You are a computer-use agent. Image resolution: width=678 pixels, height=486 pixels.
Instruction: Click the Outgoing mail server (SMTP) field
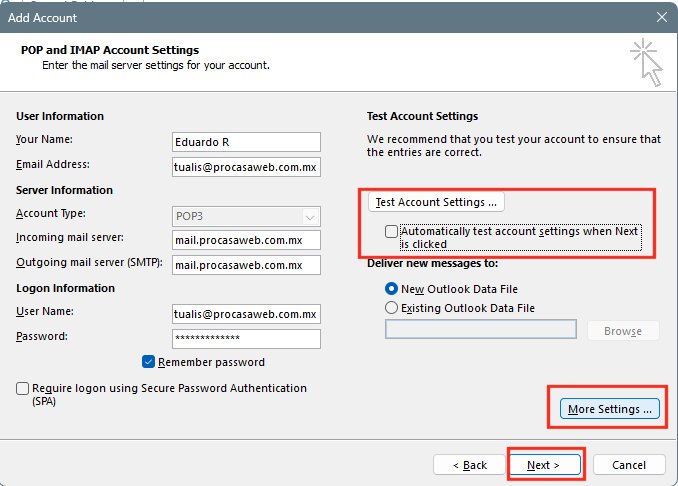[246, 265]
